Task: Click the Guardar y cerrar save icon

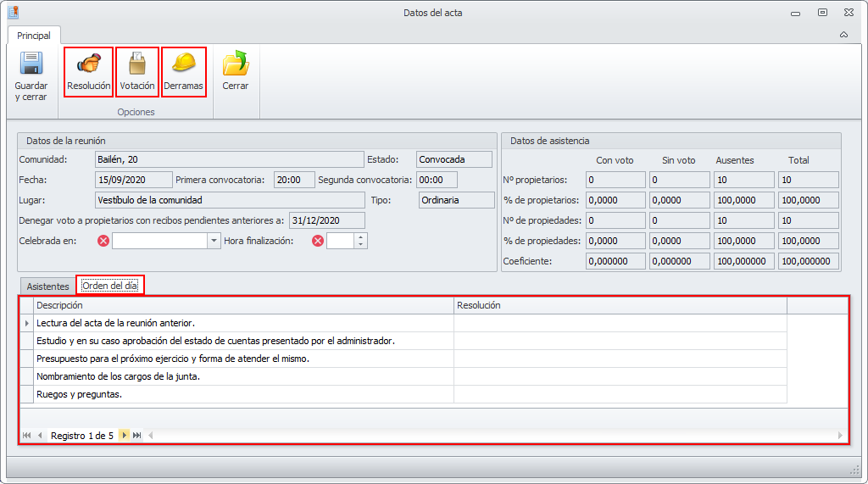Action: (x=31, y=63)
